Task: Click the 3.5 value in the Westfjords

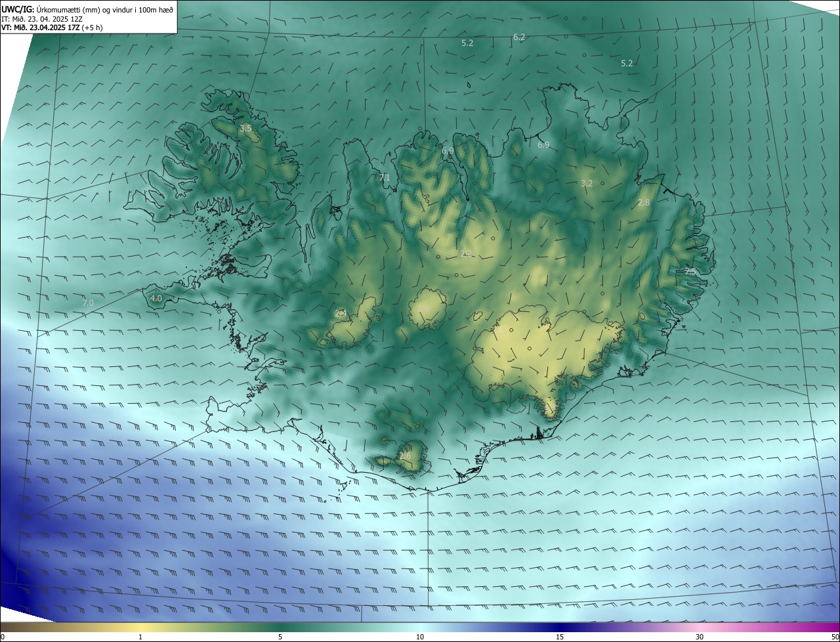Action: coord(245,129)
